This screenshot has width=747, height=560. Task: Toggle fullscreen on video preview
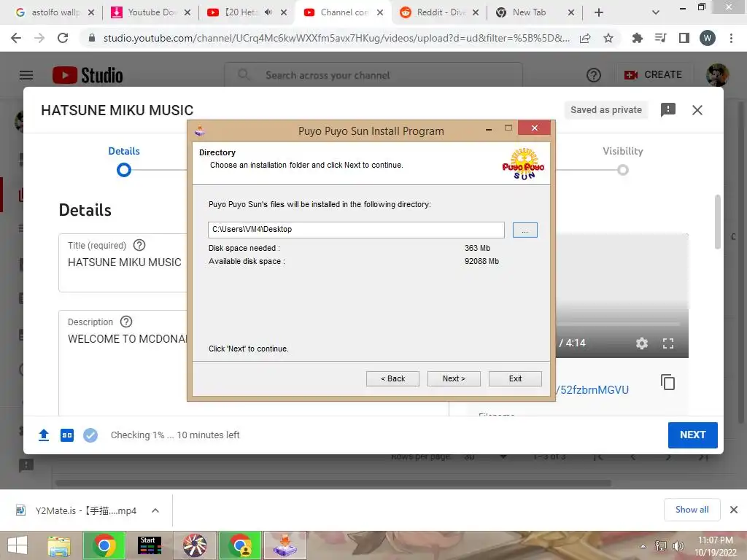click(x=668, y=343)
